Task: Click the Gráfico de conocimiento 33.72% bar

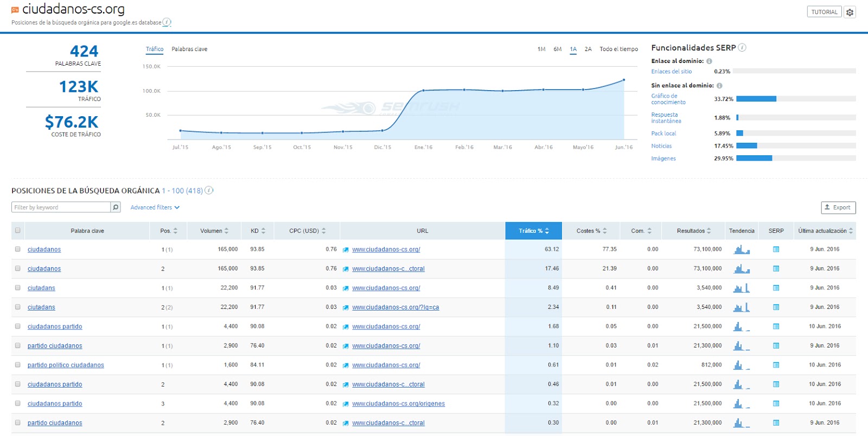Action: (796, 99)
